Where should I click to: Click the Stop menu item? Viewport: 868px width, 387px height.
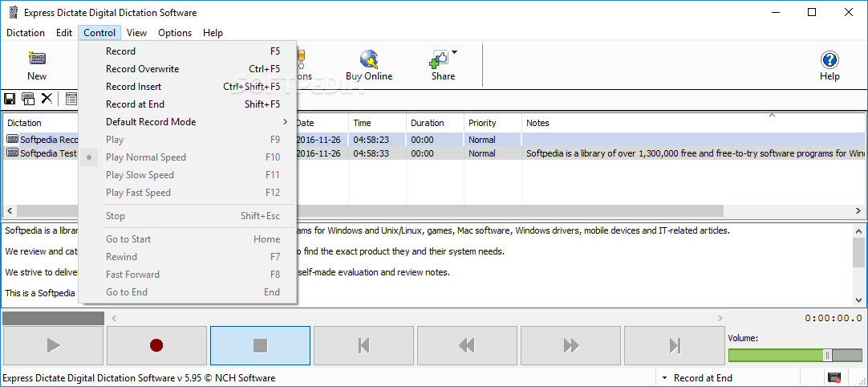pos(188,216)
